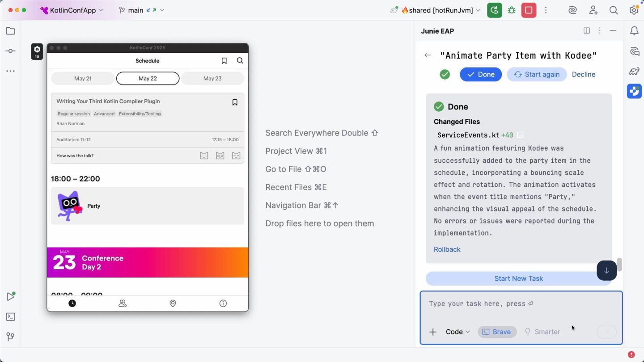The width and height of the screenshot is (644, 362).
Task: Add an attachment with the plus icon
Action: click(432, 332)
